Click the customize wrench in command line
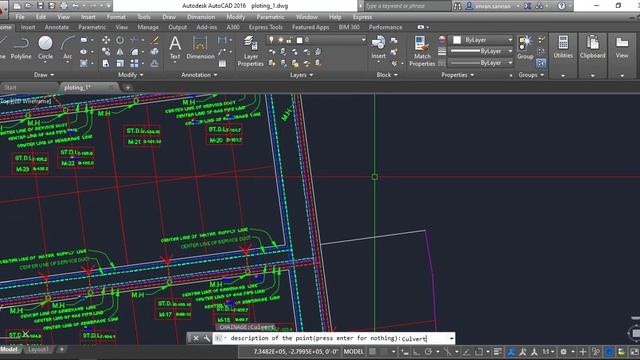 point(207,338)
